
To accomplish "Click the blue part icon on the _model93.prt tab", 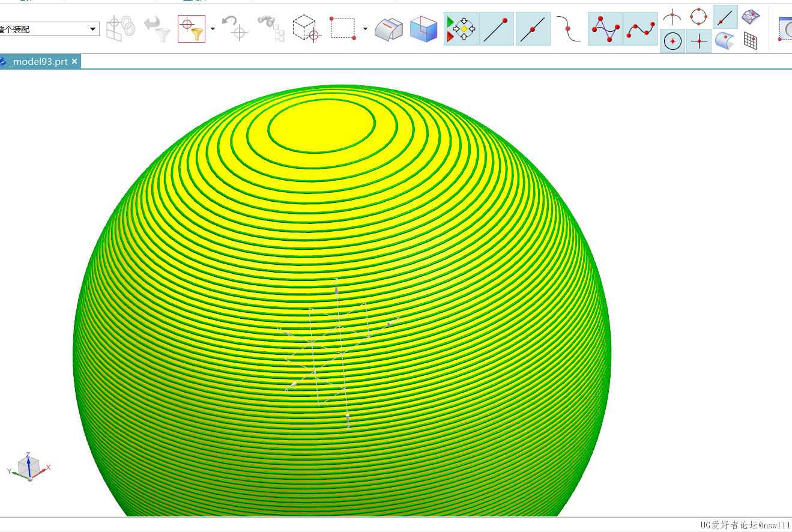I will click(2, 62).
